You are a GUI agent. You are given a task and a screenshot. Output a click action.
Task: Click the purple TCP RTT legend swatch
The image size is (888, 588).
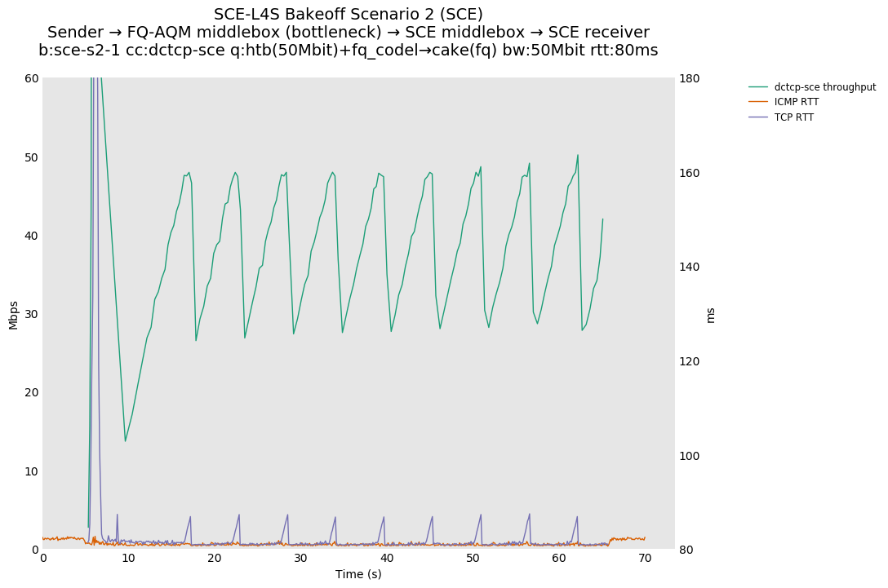pyautogui.click(x=758, y=117)
